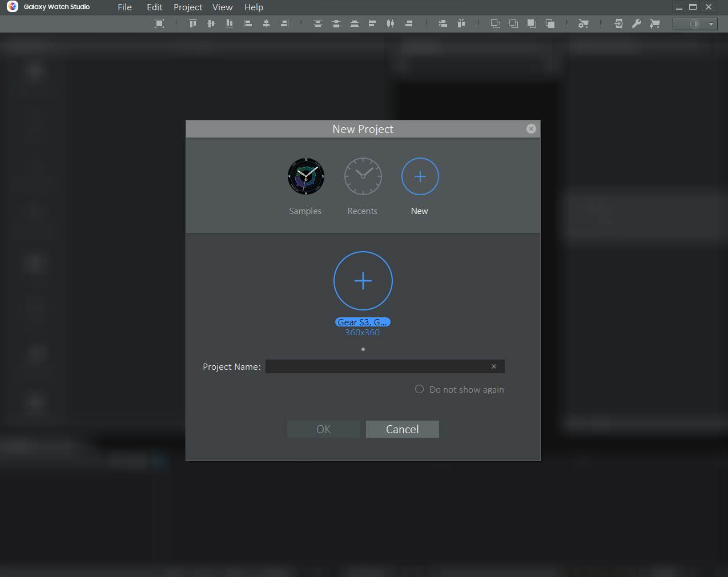
Task: Clear the Project Name field with X
Action: (494, 366)
